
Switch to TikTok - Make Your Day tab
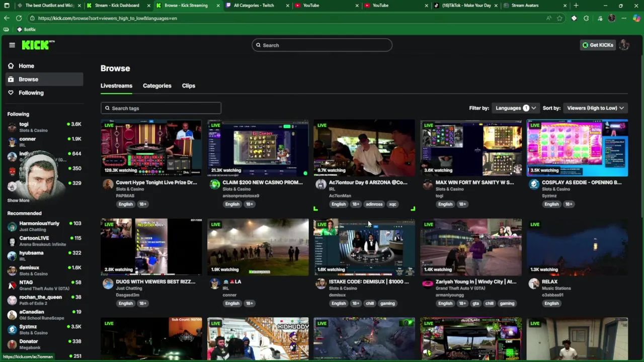(465, 6)
